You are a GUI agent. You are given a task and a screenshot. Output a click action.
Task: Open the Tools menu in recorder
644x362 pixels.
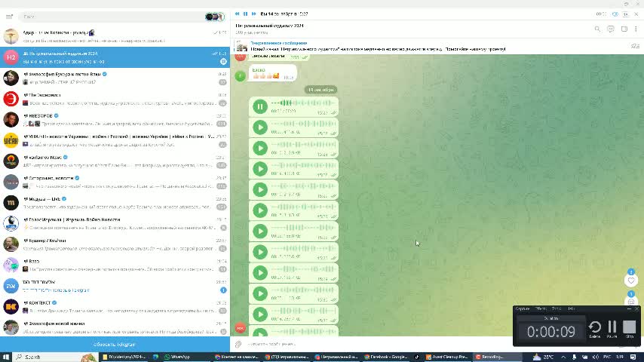tap(557, 308)
